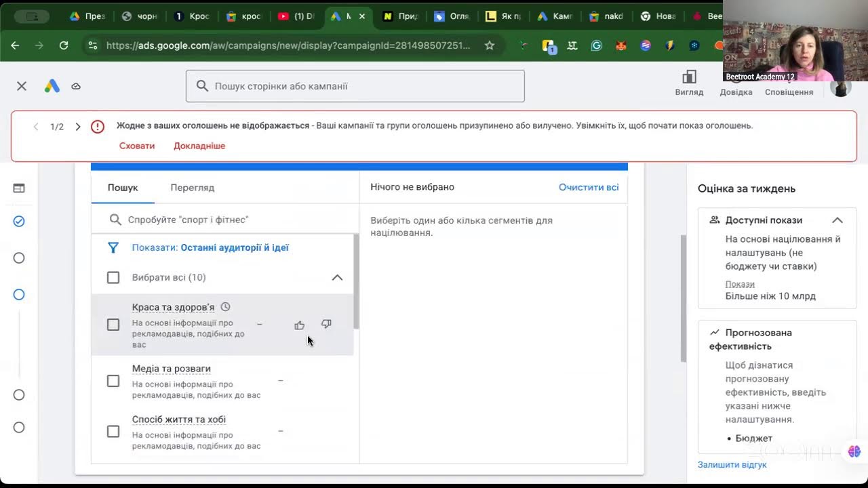Click the site info icon in address bar
Viewport: 868px width, 488px height.
(x=93, y=45)
